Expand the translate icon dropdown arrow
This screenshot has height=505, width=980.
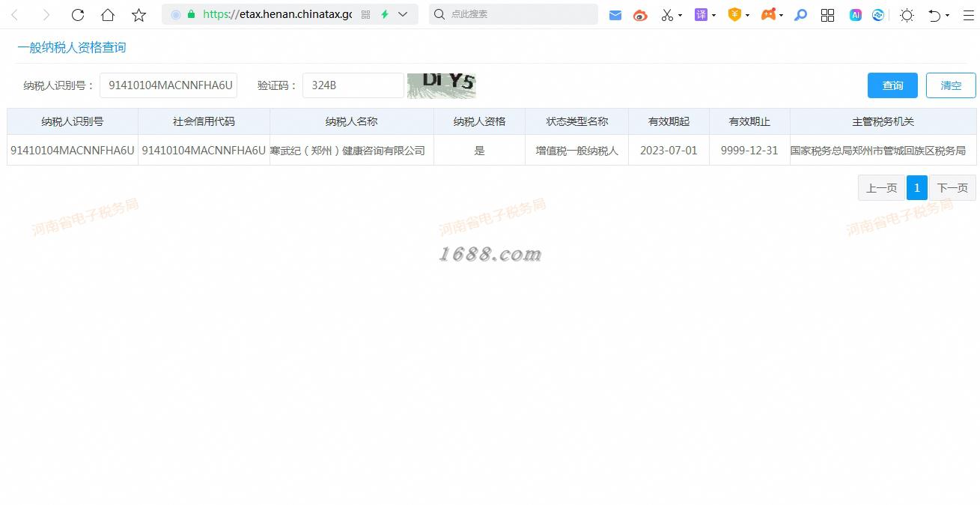(713, 16)
